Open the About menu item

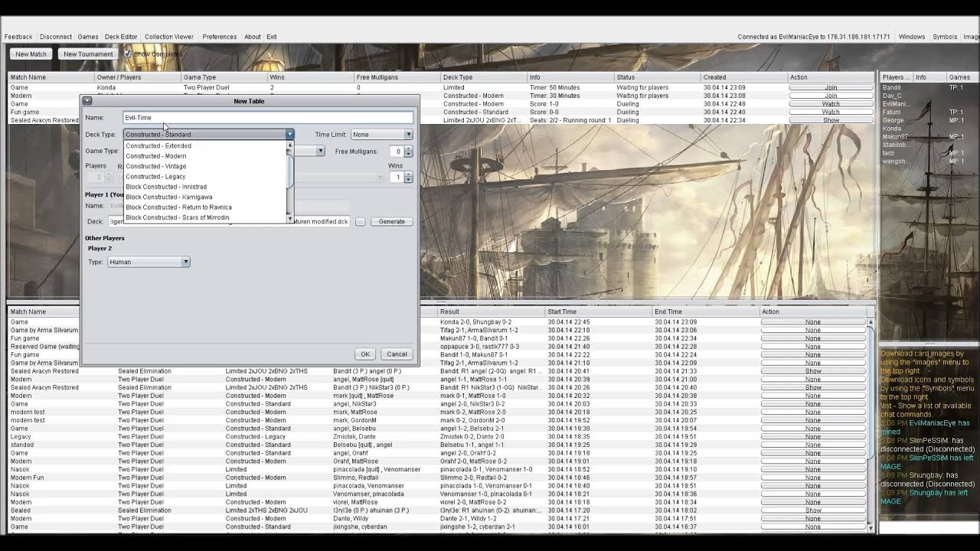pyautogui.click(x=253, y=37)
